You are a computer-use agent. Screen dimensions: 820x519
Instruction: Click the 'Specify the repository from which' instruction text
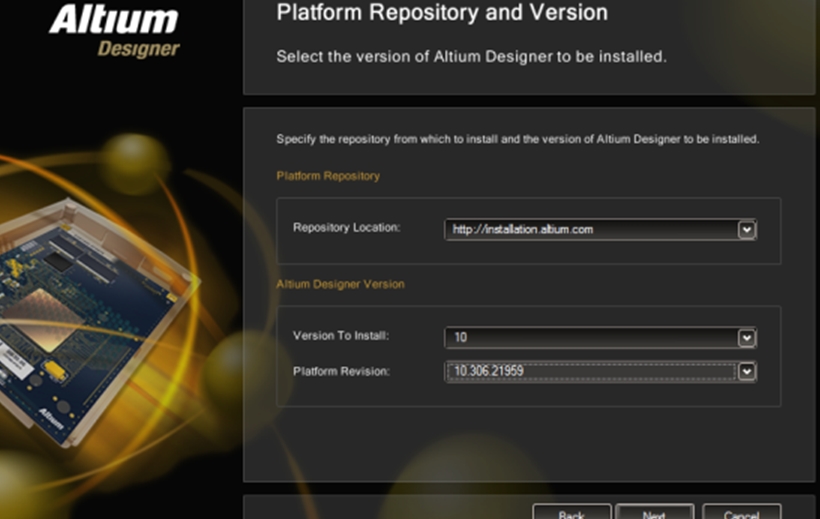coord(518,139)
